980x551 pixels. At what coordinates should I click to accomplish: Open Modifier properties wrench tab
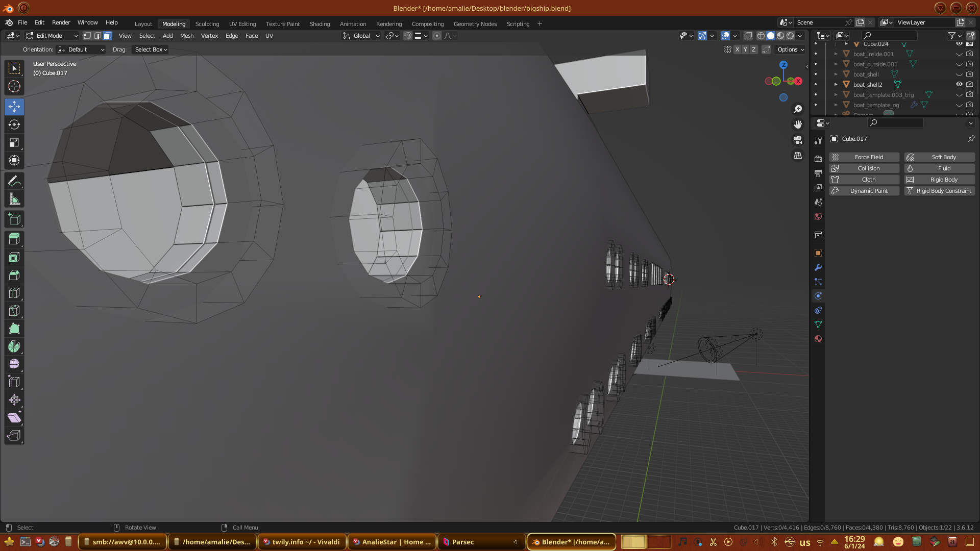pos(818,267)
